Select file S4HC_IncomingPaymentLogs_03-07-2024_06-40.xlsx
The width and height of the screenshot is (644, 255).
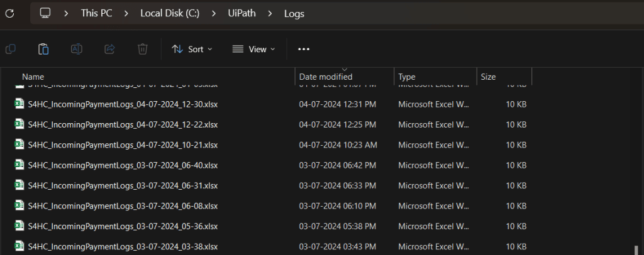(x=123, y=165)
